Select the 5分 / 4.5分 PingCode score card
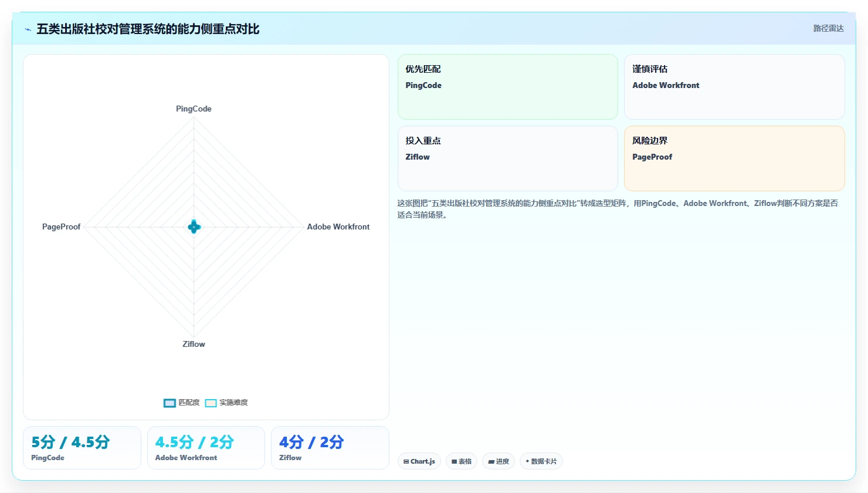This screenshot has height=493, width=868. pos(82,448)
